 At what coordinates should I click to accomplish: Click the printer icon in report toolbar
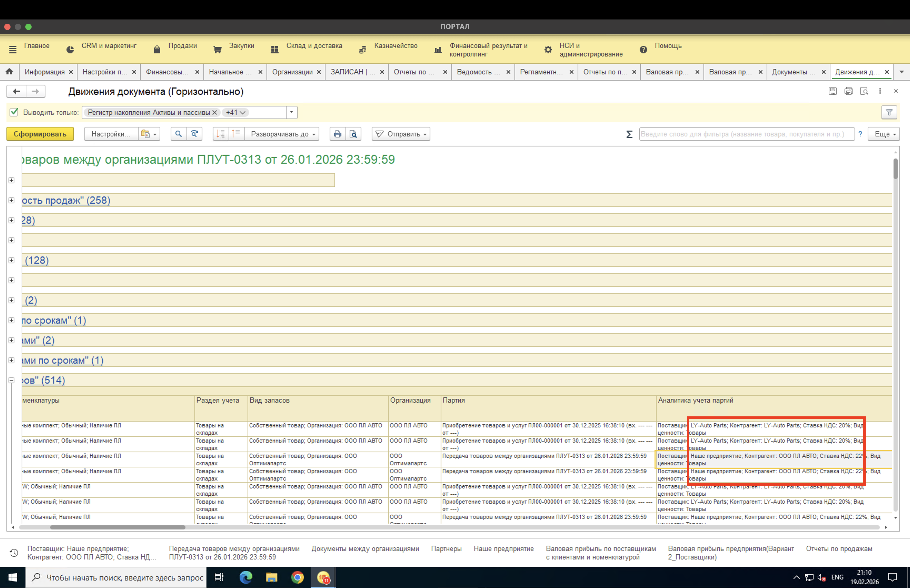coord(337,134)
